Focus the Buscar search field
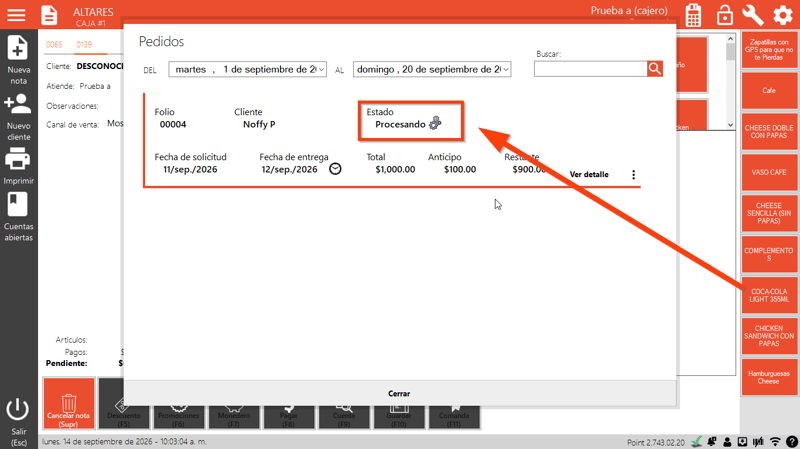800x449 pixels. (590, 69)
